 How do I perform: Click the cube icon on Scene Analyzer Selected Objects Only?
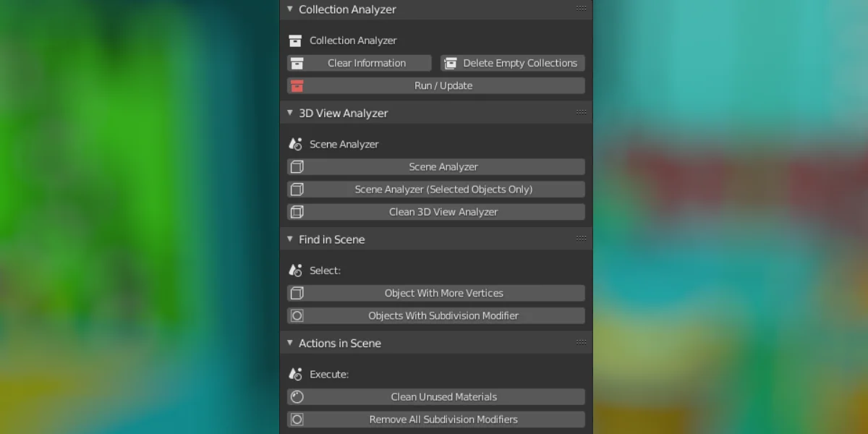point(297,189)
